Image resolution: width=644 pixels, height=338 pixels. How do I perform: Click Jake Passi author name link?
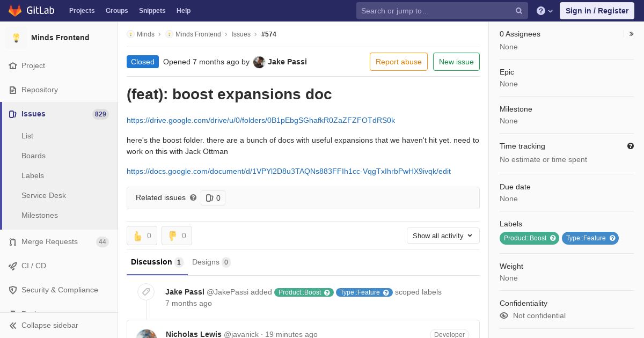[287, 62]
